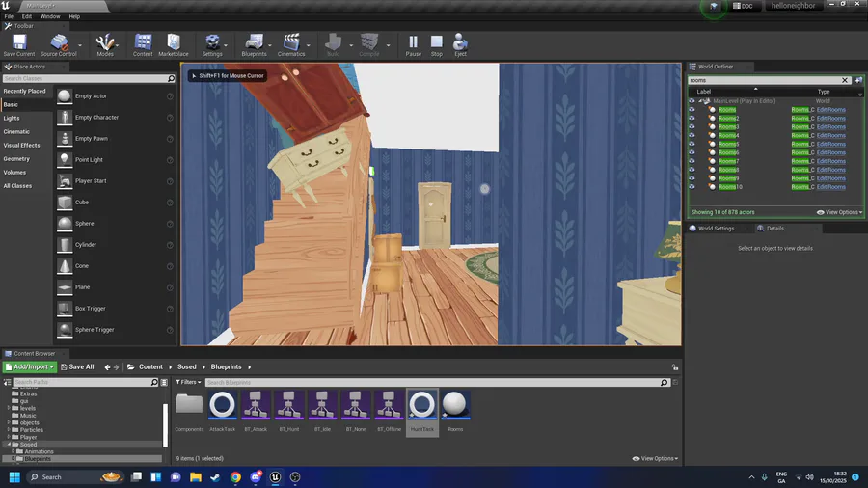
Task: Open Filters dropdown in Content Browser
Action: point(188,382)
